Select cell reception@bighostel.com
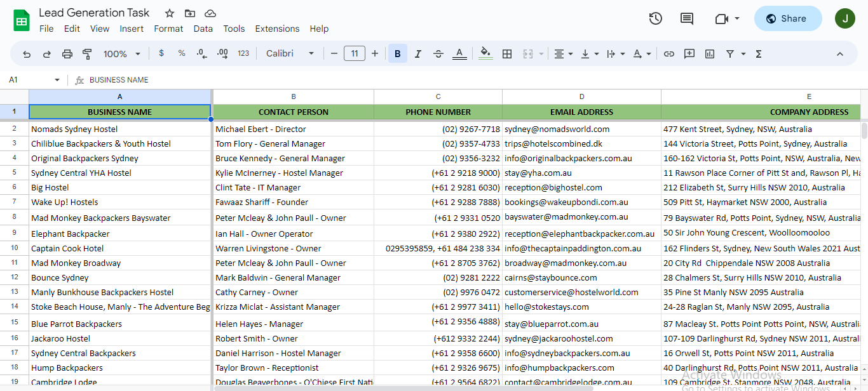The height and width of the screenshot is (391, 868). click(581, 187)
